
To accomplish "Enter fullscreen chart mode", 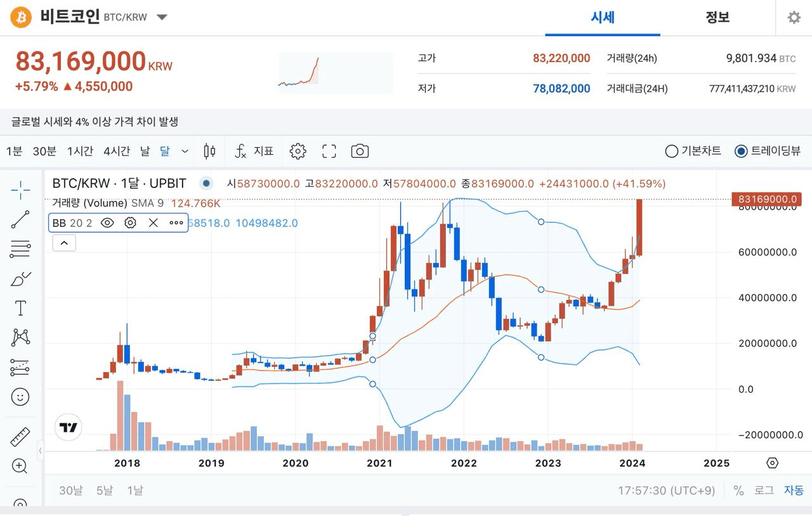I will [329, 151].
